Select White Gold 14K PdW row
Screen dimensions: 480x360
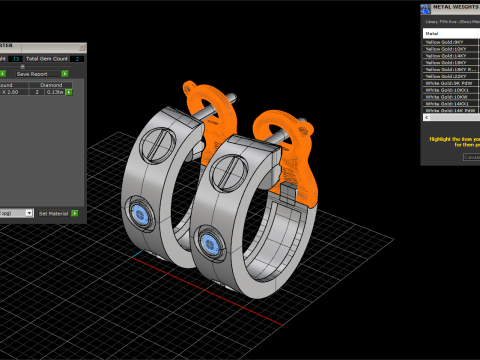point(451,110)
